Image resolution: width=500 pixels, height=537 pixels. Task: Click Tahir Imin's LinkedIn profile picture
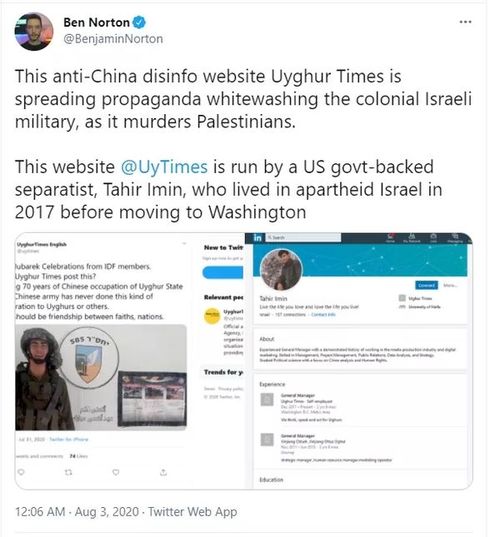(x=281, y=270)
